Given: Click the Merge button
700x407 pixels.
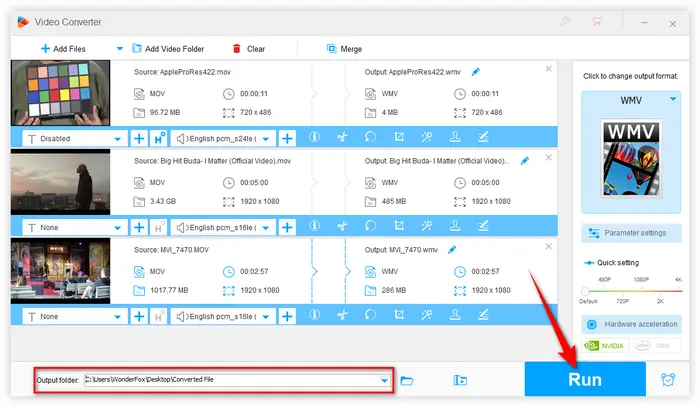Looking at the screenshot, I should [344, 49].
